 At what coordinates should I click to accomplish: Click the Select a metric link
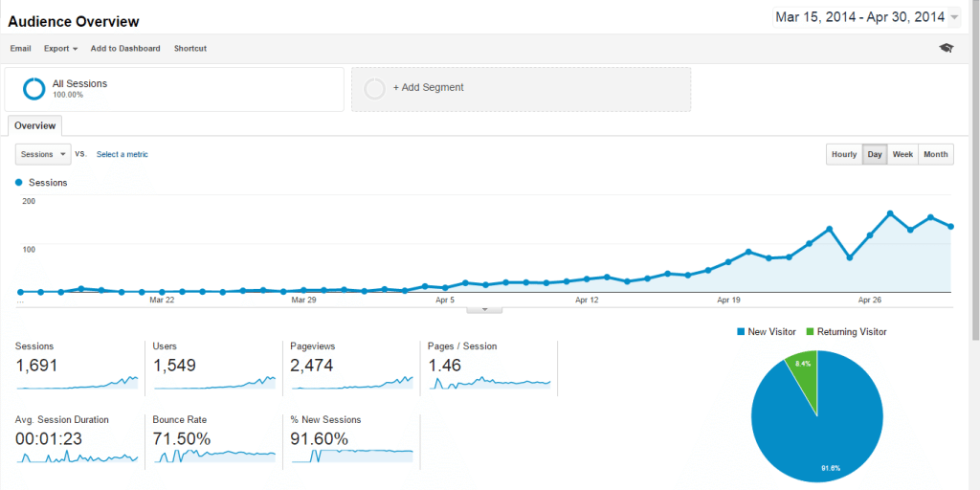[122, 154]
